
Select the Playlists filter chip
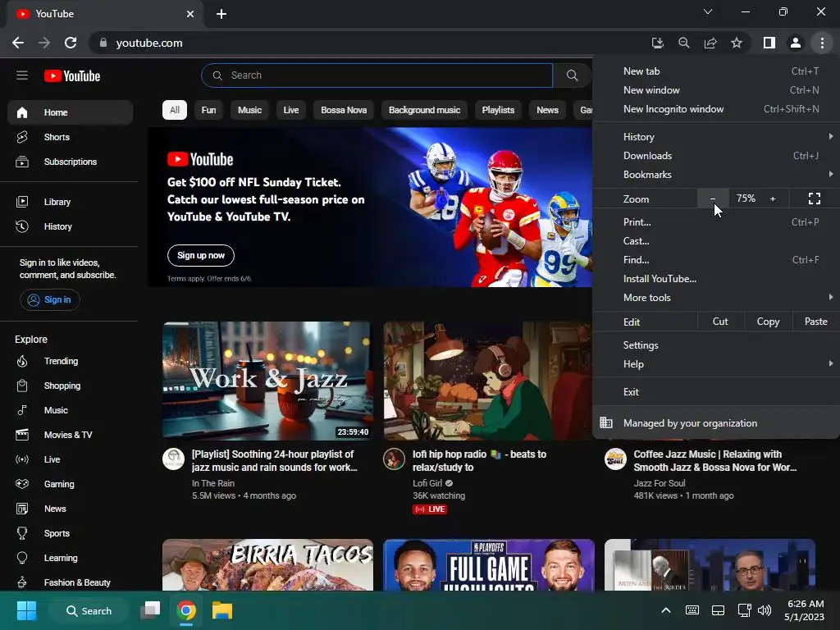tap(498, 110)
